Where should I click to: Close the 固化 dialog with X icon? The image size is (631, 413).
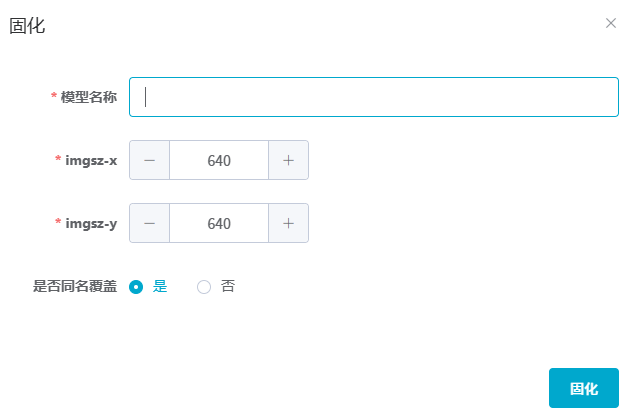[611, 23]
